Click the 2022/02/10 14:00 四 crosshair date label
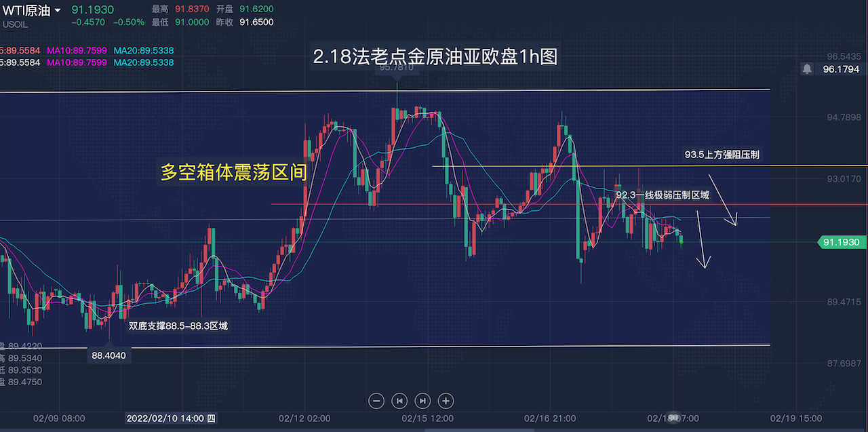 click(172, 418)
